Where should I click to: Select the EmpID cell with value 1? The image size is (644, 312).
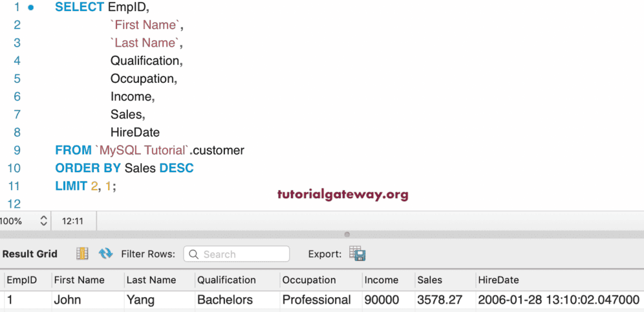click(x=28, y=300)
